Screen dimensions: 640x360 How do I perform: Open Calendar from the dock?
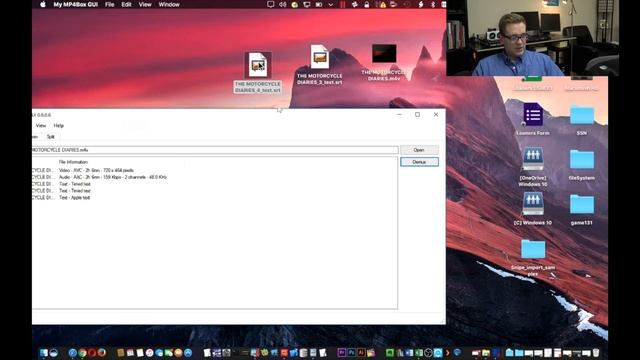tap(130, 353)
